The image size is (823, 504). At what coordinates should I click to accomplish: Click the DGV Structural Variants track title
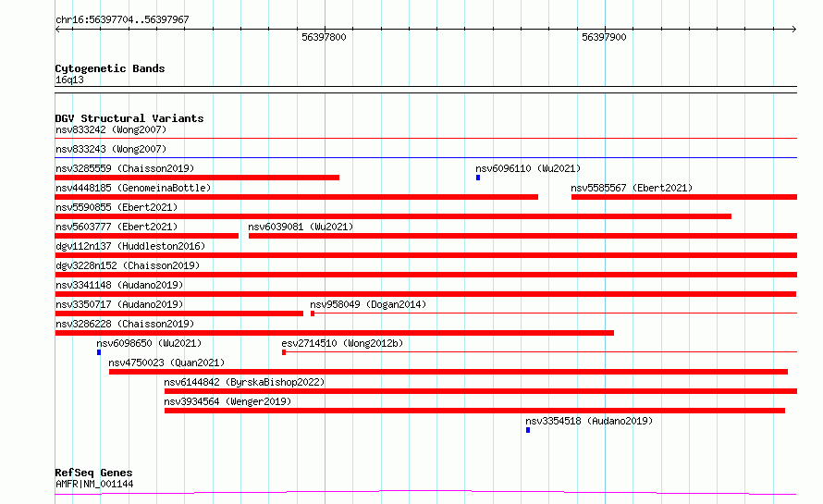pos(129,118)
